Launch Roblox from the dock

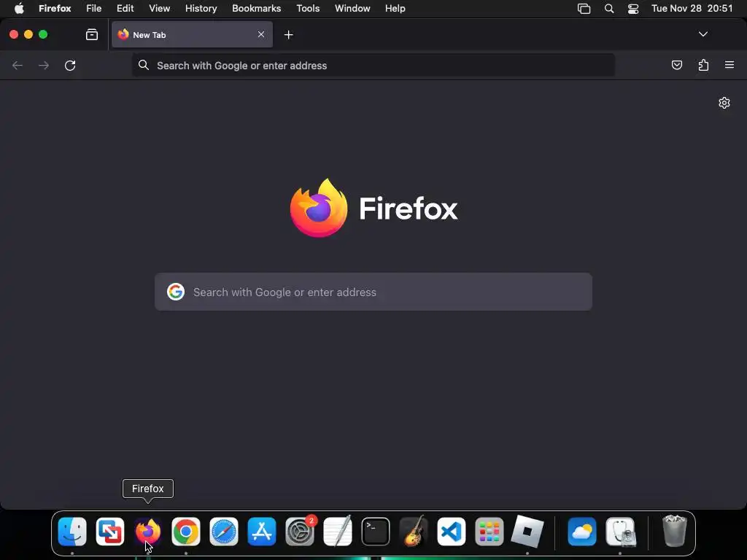coord(527,532)
